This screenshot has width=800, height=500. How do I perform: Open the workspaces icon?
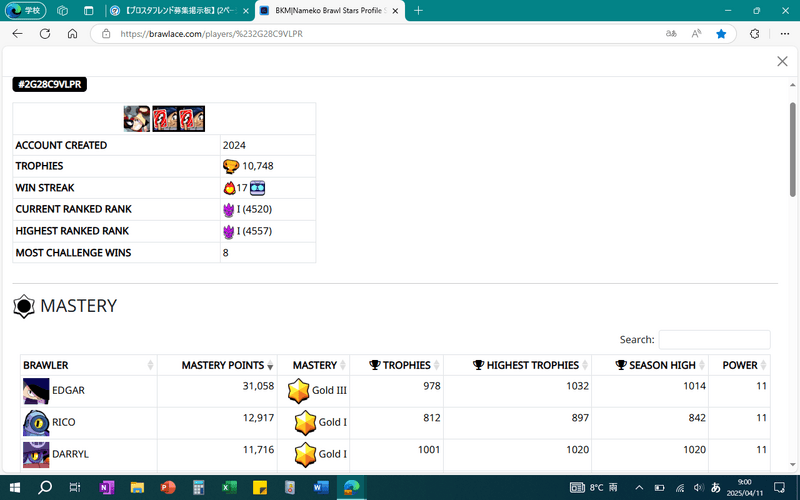(62, 10)
